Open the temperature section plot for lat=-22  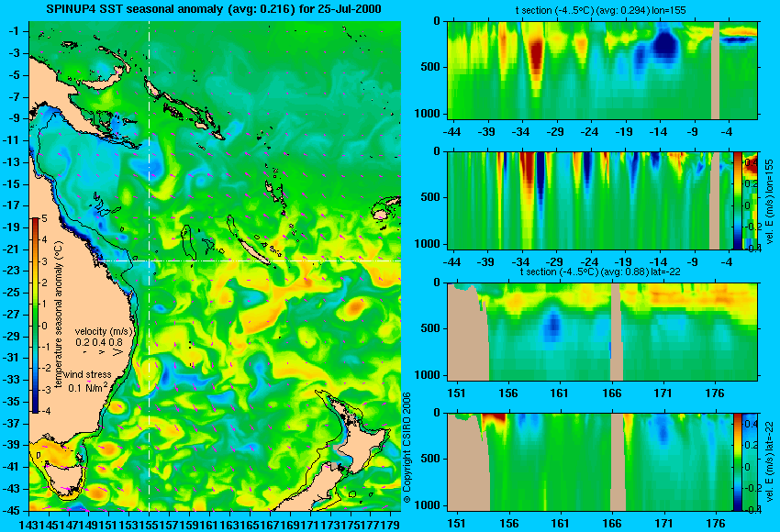602,332
